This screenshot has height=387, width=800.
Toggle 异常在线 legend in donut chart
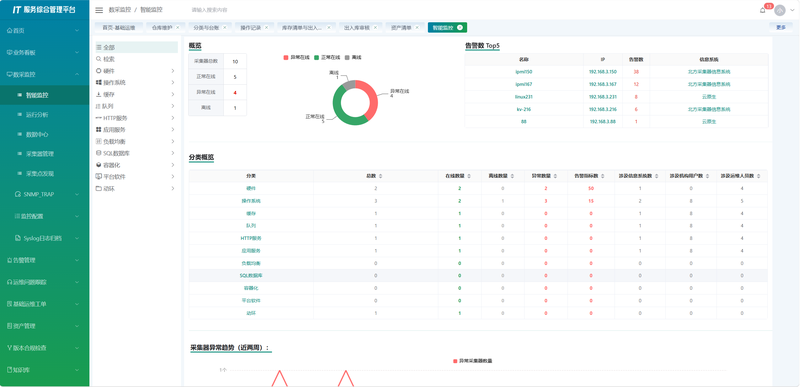296,58
